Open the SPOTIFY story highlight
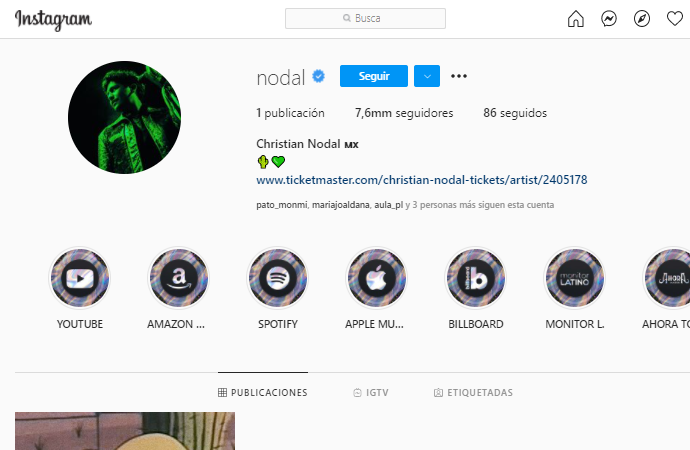 point(278,278)
